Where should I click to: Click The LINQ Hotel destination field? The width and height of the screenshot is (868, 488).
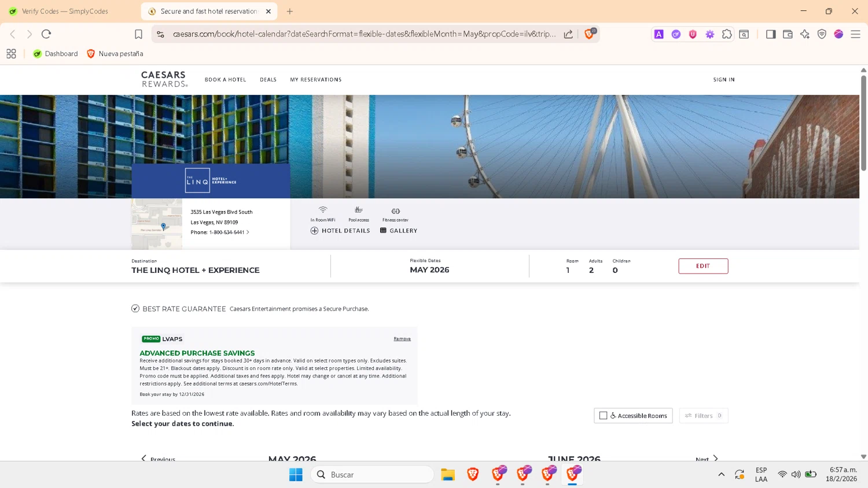(196, 267)
